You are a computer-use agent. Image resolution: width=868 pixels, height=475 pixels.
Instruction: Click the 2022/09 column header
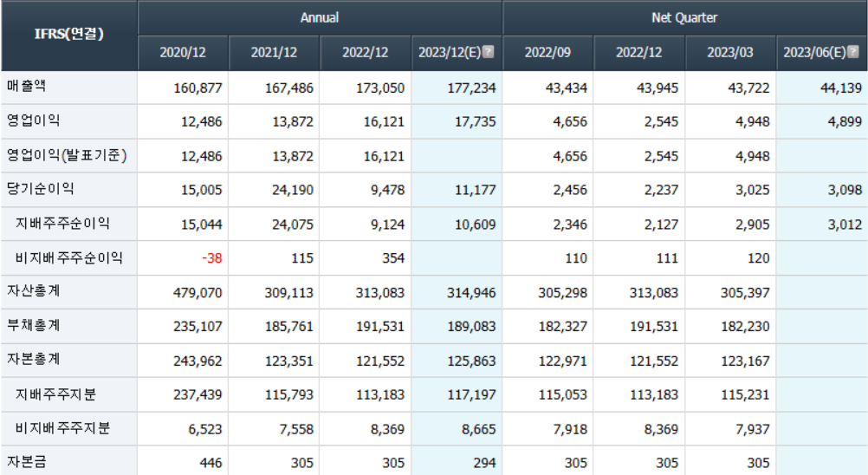click(x=547, y=53)
